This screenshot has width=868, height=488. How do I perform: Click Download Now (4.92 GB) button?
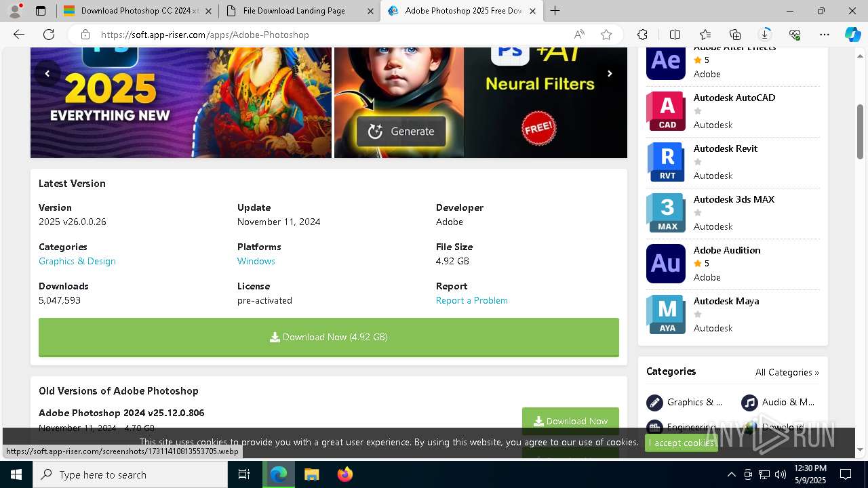(329, 337)
